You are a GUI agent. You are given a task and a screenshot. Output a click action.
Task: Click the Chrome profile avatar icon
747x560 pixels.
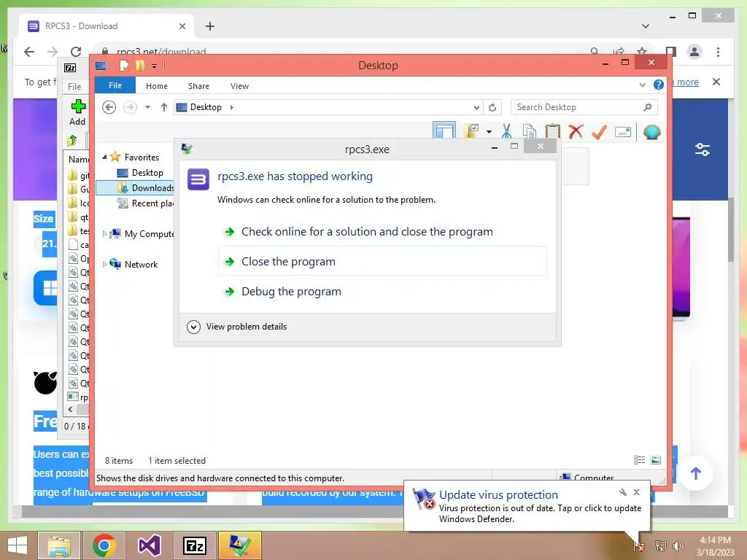tap(694, 52)
